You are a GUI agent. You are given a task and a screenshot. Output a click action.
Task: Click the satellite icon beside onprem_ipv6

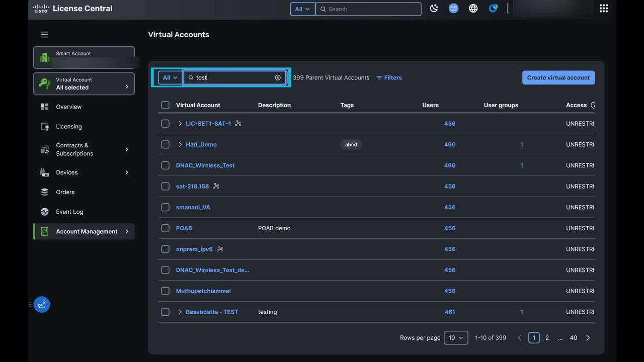(220, 249)
